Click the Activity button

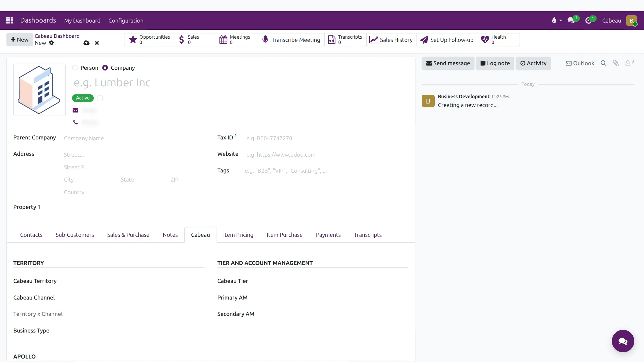[533, 63]
